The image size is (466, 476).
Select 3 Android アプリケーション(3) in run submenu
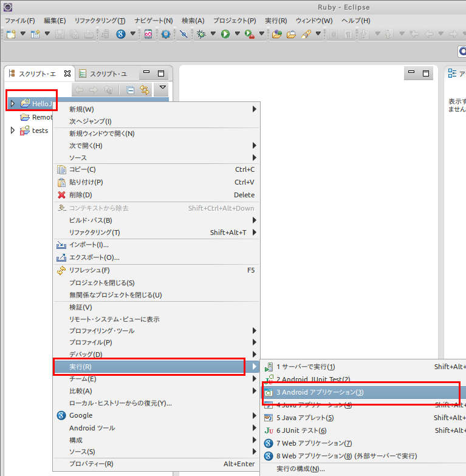point(363,392)
